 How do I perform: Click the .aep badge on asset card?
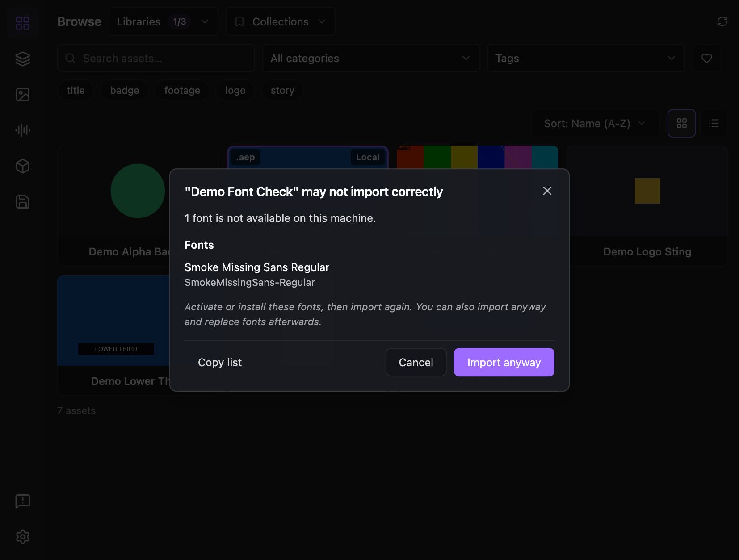(x=246, y=157)
